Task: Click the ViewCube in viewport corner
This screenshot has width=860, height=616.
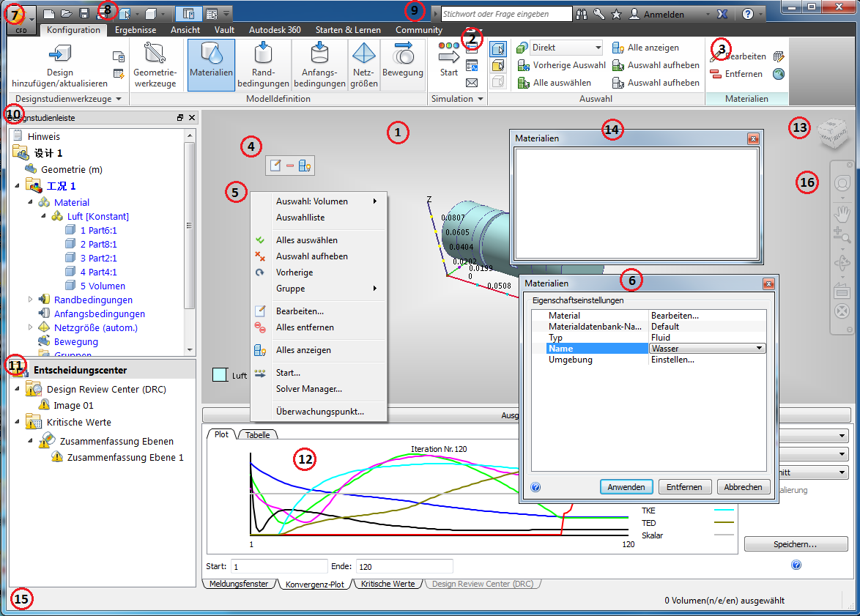Action: click(x=833, y=133)
